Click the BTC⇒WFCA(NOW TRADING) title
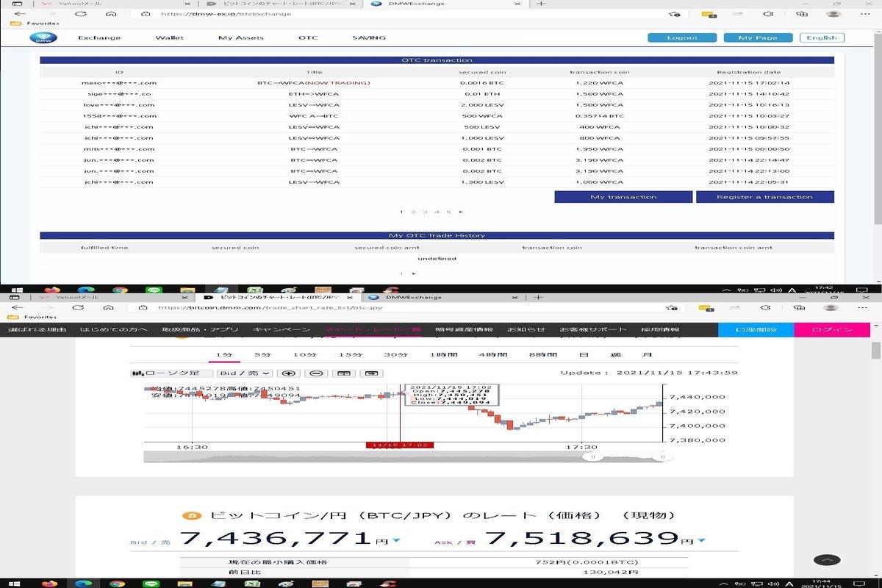882x588 pixels. (314, 83)
